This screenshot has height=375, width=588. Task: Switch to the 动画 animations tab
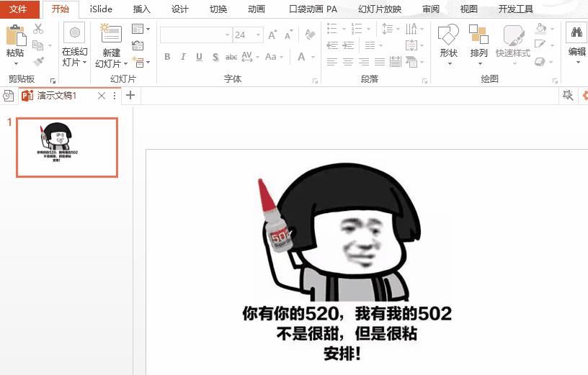click(x=257, y=9)
